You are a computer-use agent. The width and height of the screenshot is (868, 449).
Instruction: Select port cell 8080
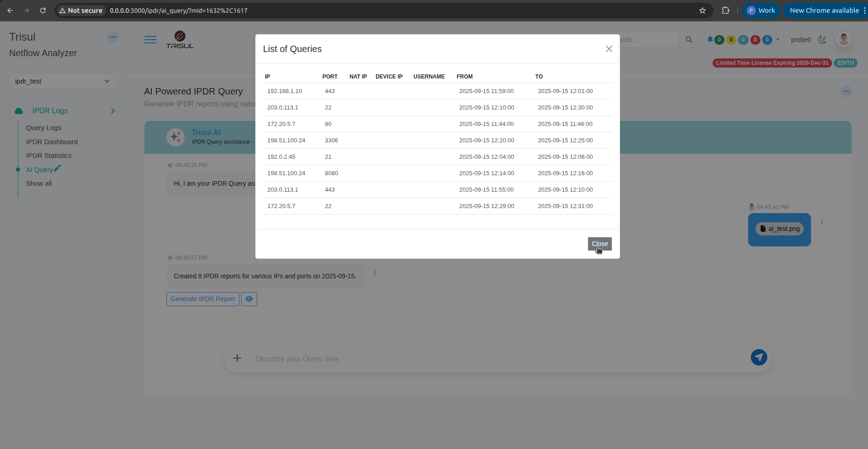(331, 173)
